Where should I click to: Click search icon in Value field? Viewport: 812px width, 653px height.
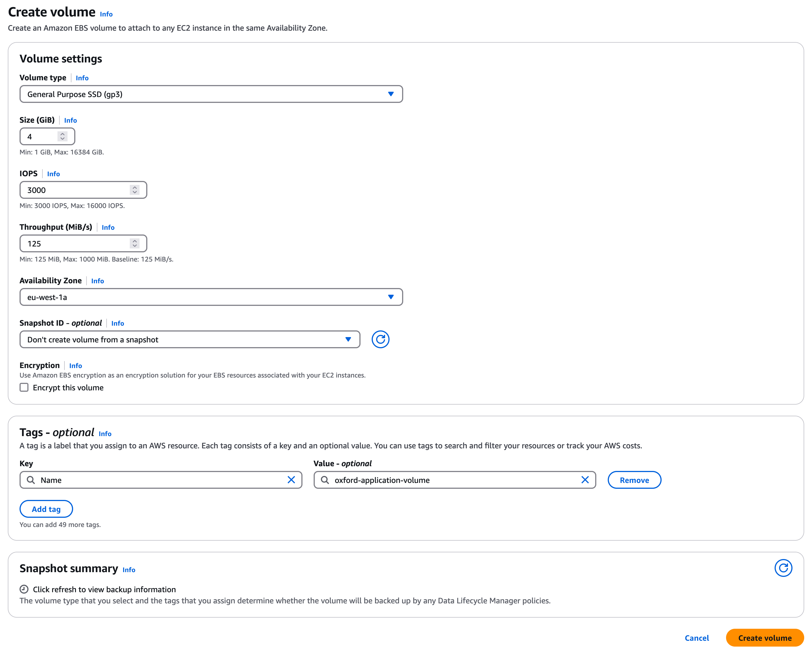click(x=325, y=480)
